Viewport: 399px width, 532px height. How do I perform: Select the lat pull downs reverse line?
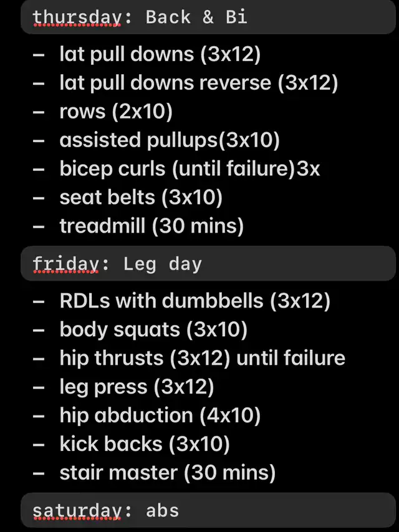[198, 83]
